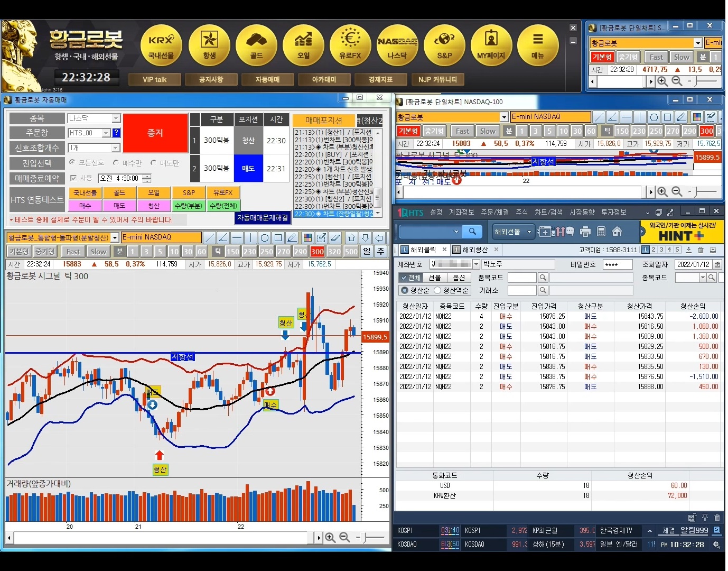Click the VIP talk button
Image resolution: width=728 pixels, height=571 pixels.
(x=154, y=79)
